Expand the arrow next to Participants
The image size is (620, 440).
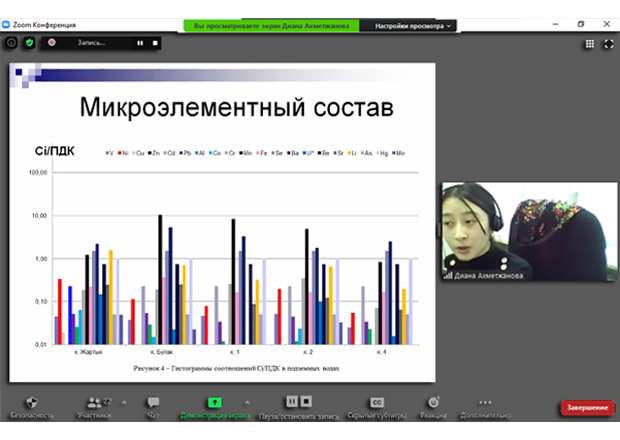124,402
